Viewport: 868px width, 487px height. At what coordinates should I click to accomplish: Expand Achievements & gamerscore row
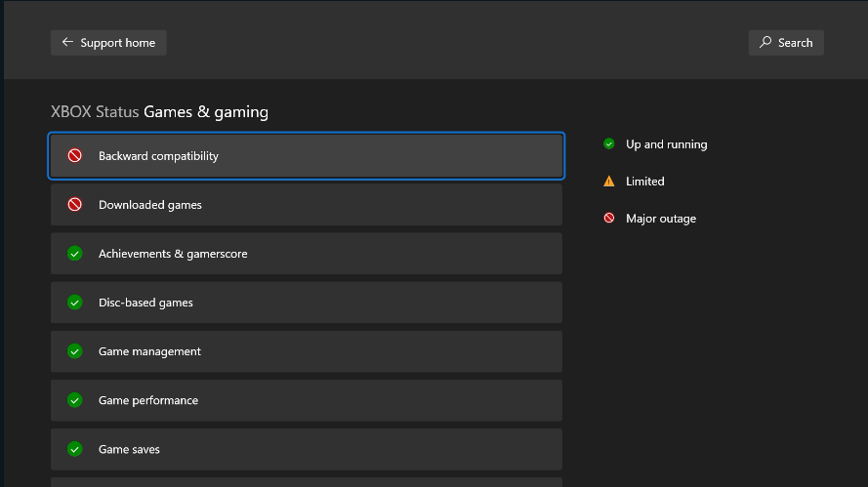pos(307,254)
